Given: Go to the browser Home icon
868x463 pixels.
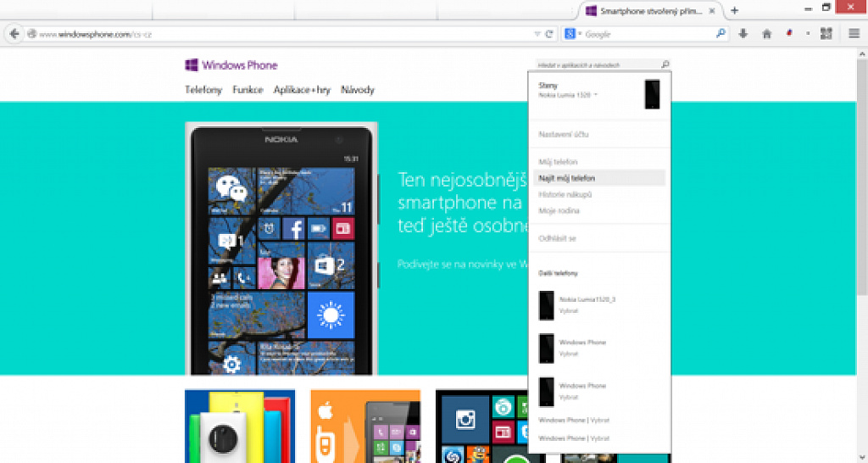Looking at the screenshot, I should pos(766,34).
